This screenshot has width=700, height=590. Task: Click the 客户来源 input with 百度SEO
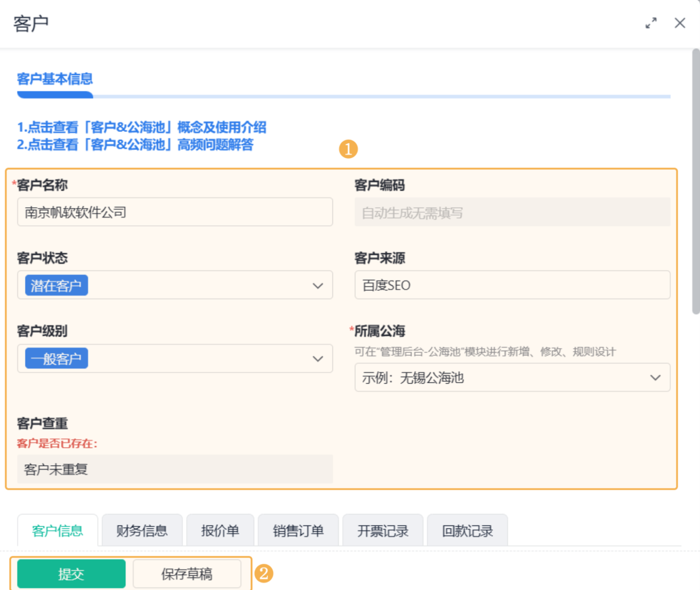click(x=512, y=285)
